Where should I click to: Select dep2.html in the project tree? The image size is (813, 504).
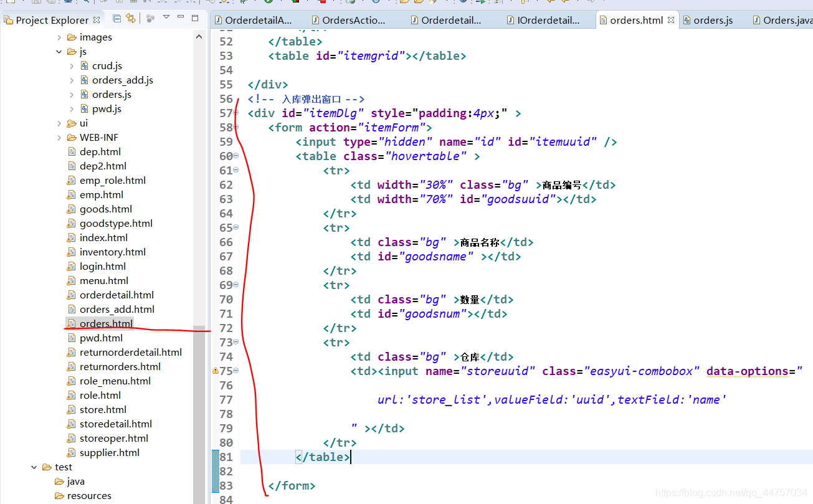pos(103,166)
